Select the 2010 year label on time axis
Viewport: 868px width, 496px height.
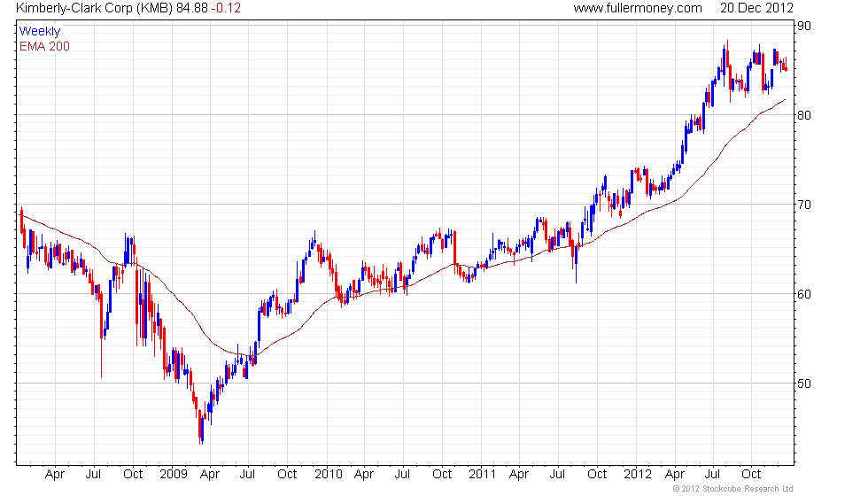pyautogui.click(x=329, y=475)
